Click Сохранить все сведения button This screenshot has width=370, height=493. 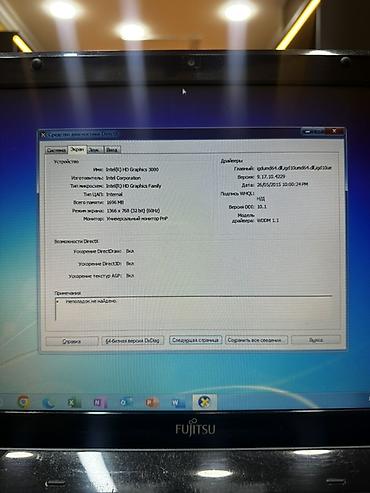[x=256, y=340]
